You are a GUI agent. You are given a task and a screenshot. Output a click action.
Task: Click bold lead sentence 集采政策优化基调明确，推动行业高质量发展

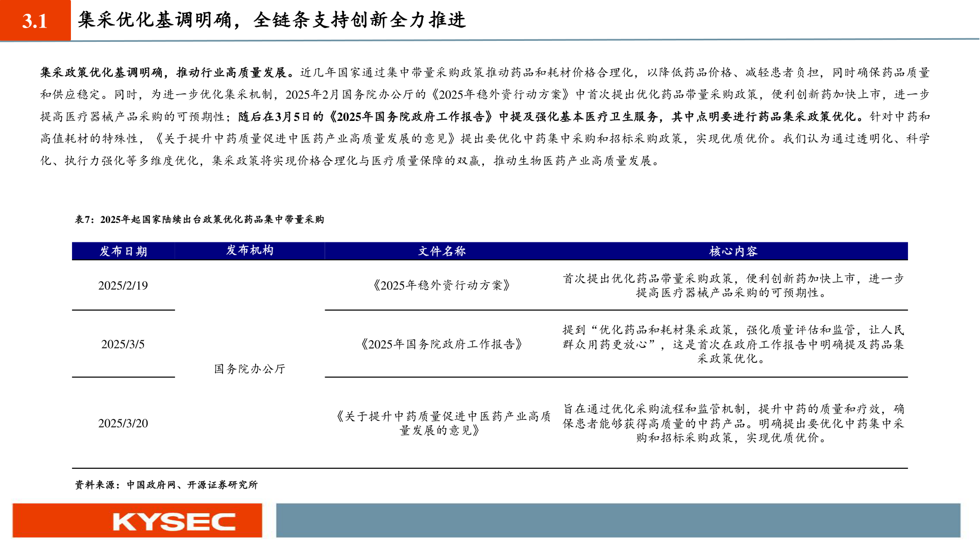(x=167, y=73)
